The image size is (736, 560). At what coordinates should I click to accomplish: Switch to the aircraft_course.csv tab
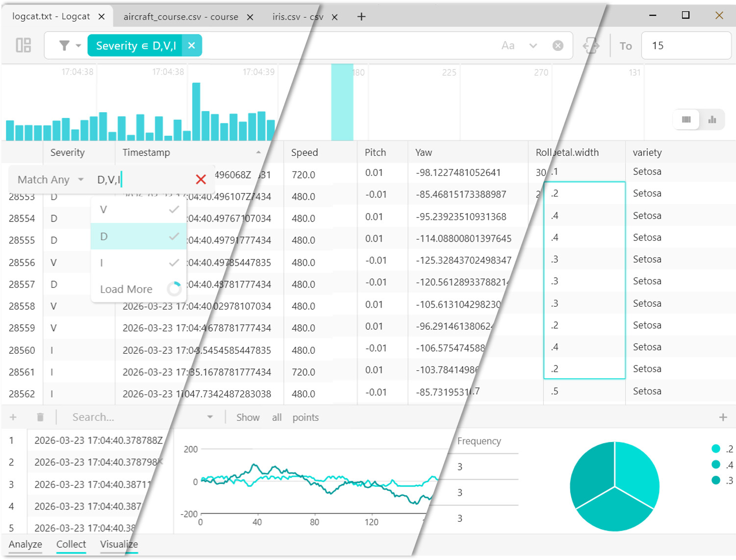[x=180, y=17]
